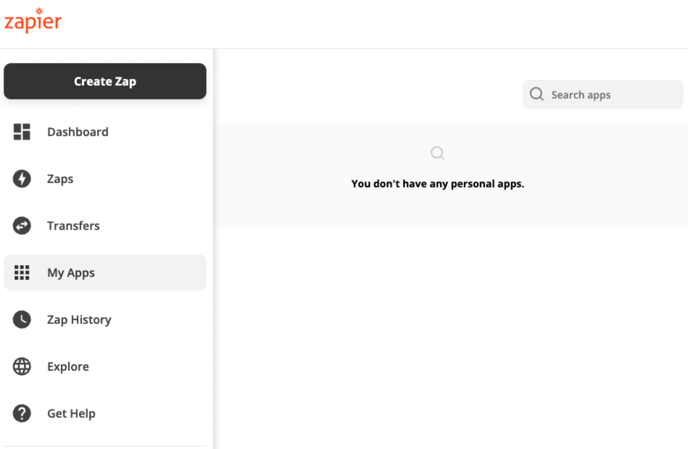Click the Transfers arrows icon

22,226
